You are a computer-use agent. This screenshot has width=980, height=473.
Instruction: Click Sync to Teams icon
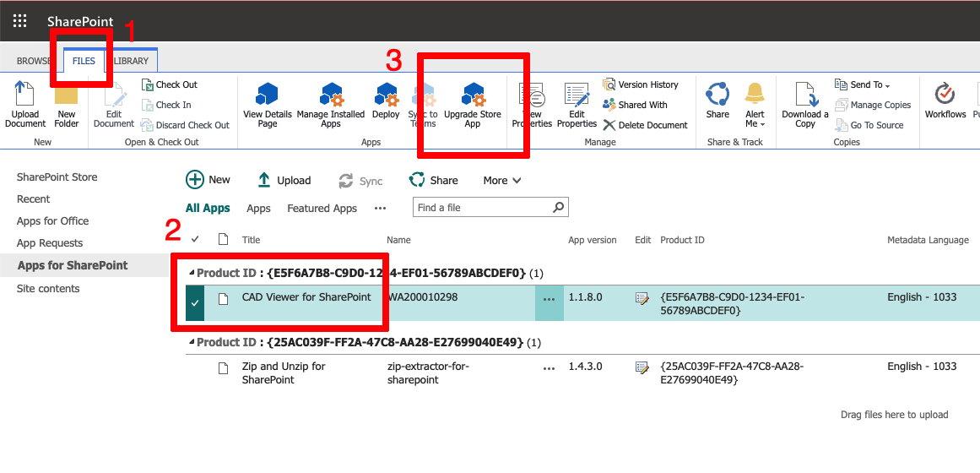click(x=423, y=104)
